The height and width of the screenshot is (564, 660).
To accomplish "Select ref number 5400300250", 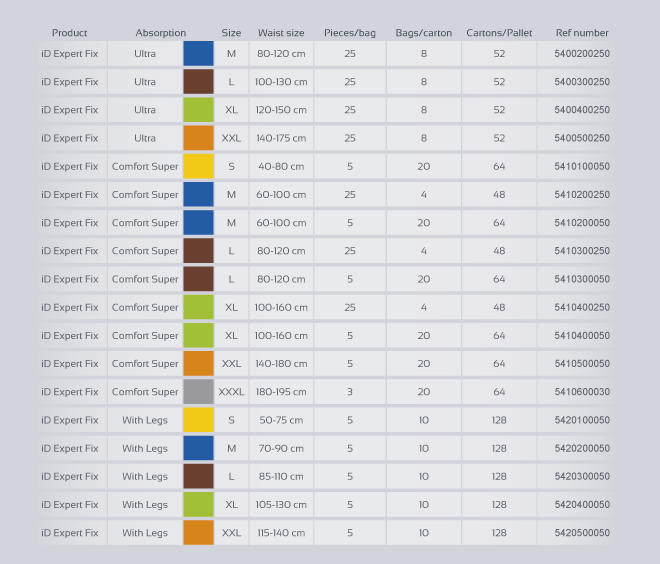I will (582, 82).
